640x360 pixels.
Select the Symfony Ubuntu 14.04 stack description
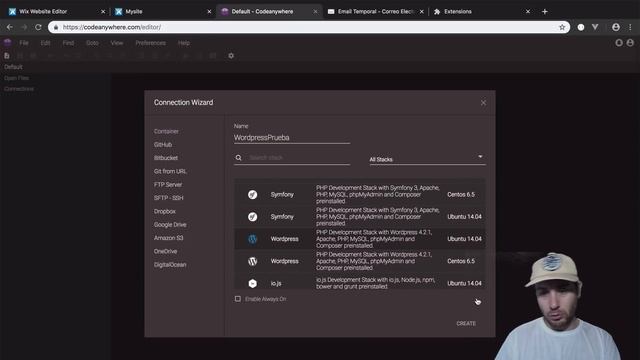[378, 217]
